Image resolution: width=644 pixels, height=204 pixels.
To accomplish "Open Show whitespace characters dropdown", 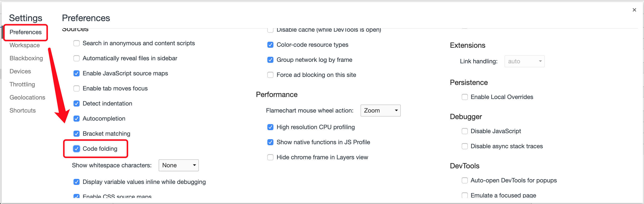I will tap(178, 165).
